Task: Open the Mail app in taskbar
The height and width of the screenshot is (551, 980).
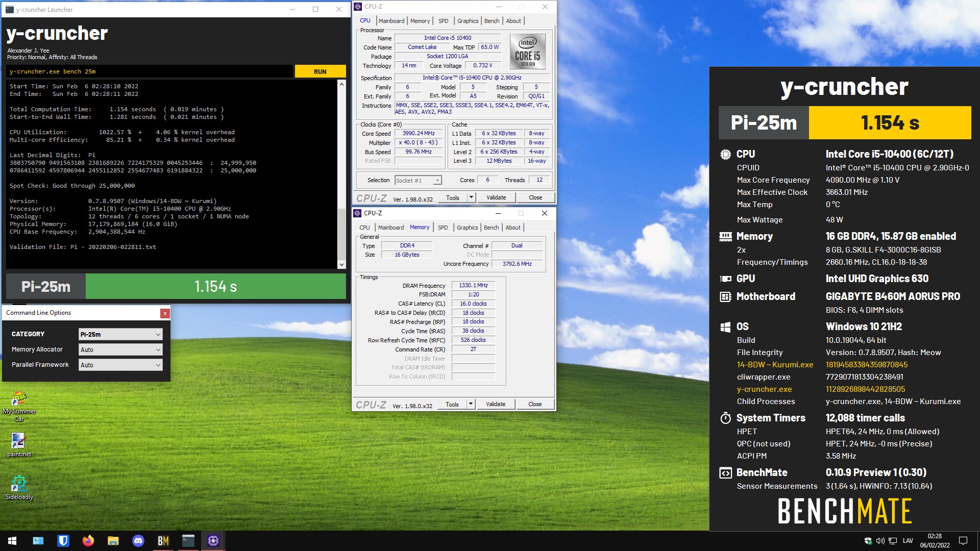Action: pyautogui.click(x=38, y=541)
